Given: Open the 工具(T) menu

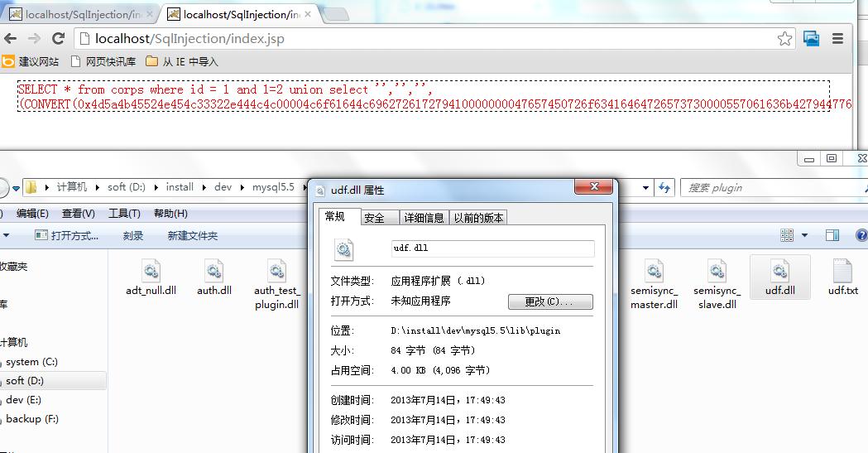Looking at the screenshot, I should pyautogui.click(x=124, y=213).
